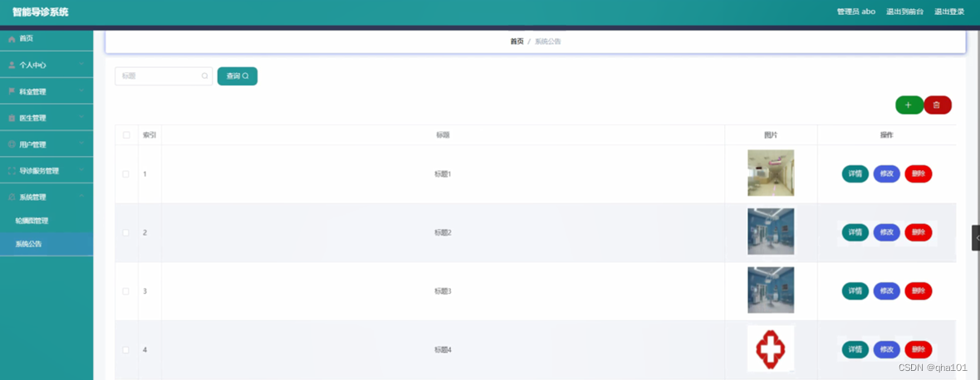Click the magnifier icon inside the 标题 search box
The height and width of the screenshot is (380, 980).
(x=204, y=76)
